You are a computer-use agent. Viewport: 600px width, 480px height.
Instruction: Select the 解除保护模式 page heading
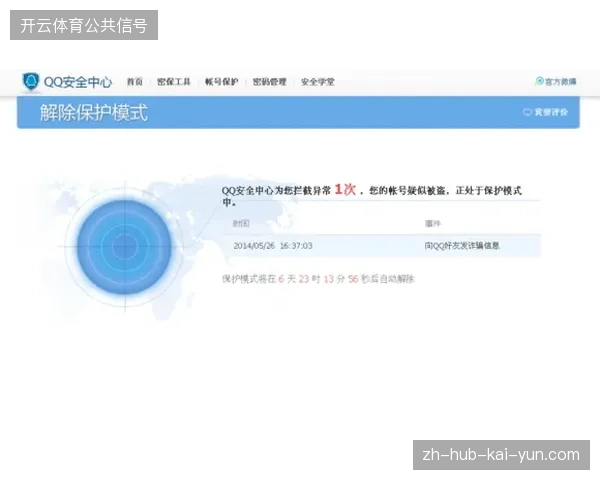pyautogui.click(x=94, y=113)
